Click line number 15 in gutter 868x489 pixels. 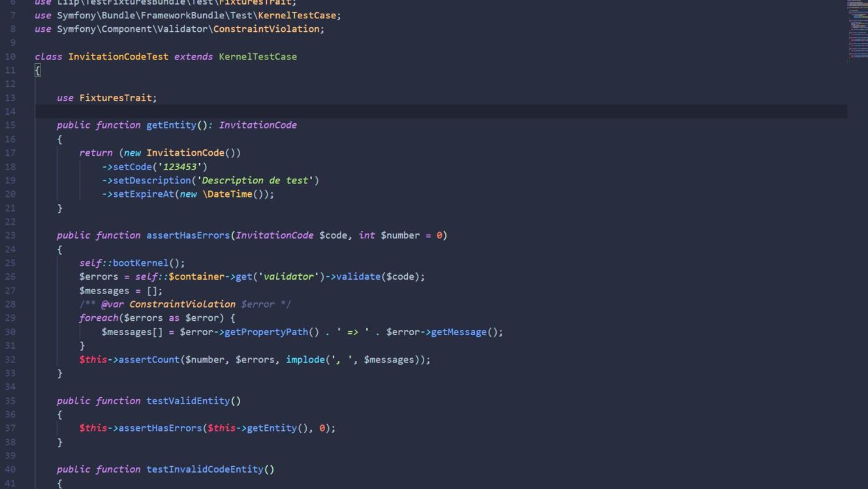[x=10, y=125]
